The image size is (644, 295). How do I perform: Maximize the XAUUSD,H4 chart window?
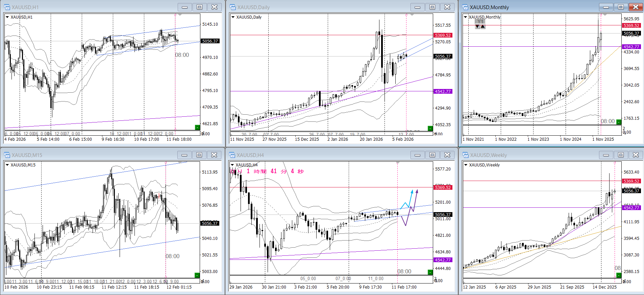pyautogui.click(x=432, y=155)
